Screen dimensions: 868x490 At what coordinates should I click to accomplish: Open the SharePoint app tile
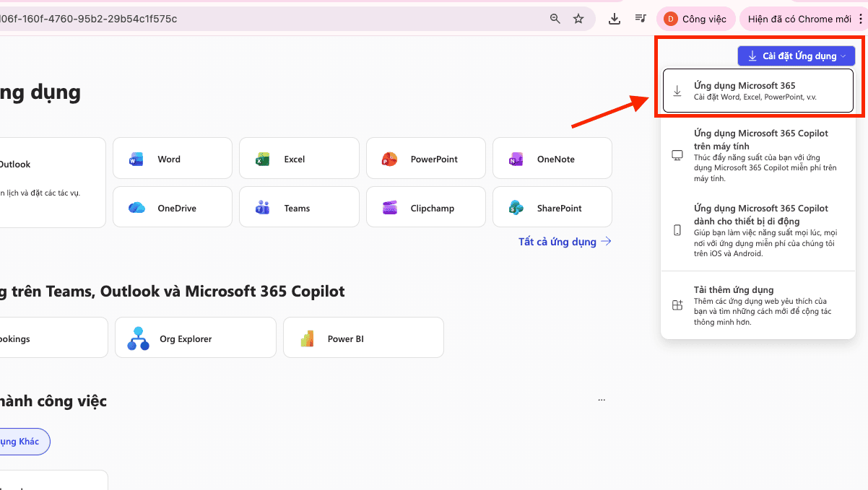click(552, 208)
